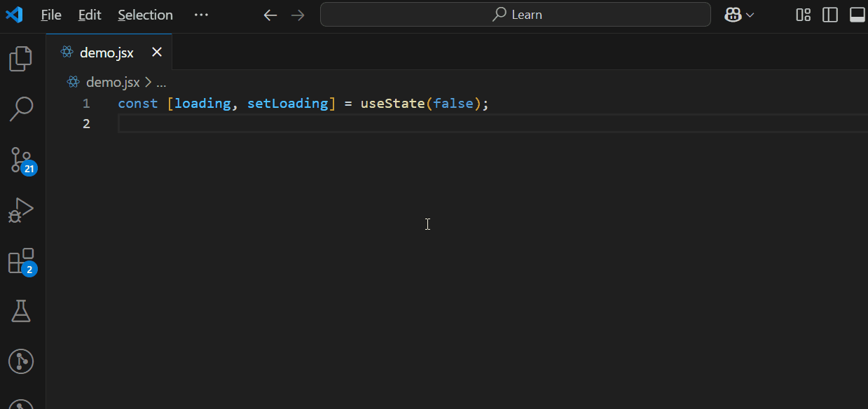Open the Run and Debug view
This screenshot has height=409, width=868.
click(20, 209)
